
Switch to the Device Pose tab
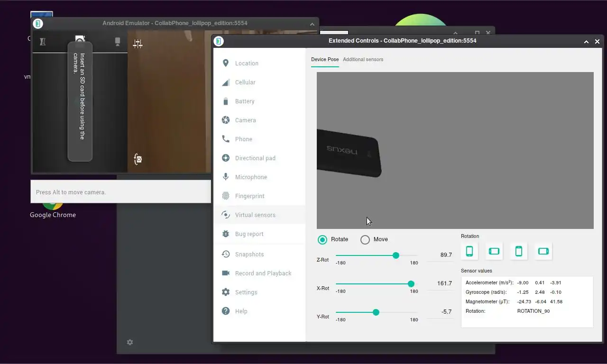click(325, 60)
